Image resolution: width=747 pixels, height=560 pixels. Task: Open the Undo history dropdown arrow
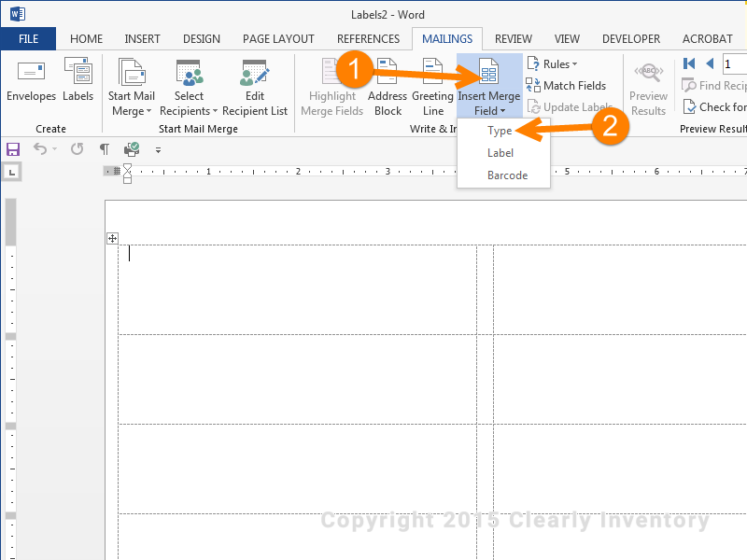(55, 149)
